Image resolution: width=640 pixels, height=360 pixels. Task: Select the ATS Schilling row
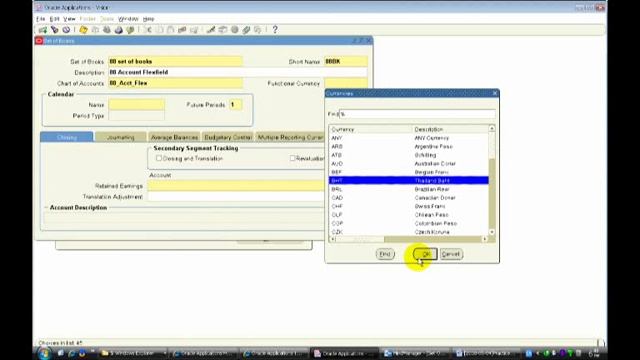coord(409,155)
